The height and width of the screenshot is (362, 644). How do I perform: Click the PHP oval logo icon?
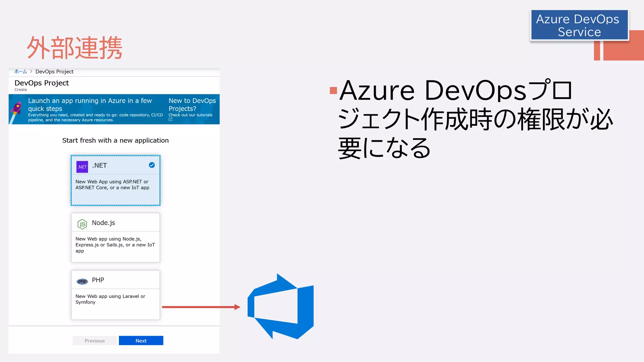(x=82, y=281)
